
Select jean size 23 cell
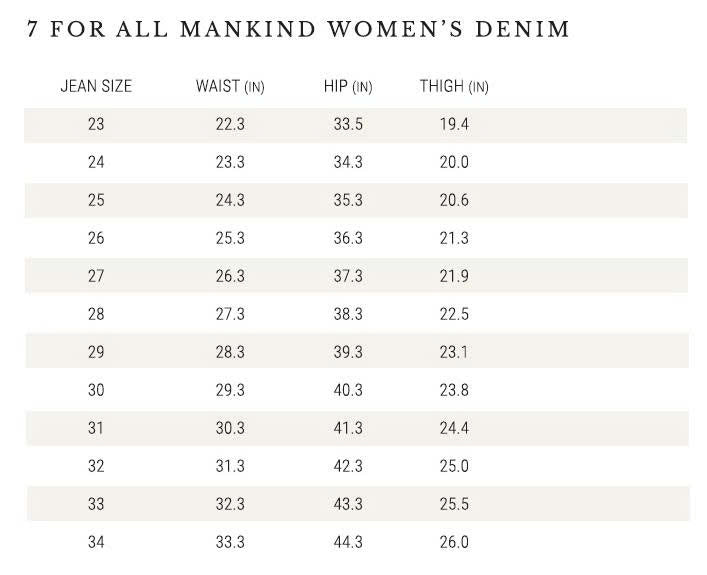click(x=96, y=125)
